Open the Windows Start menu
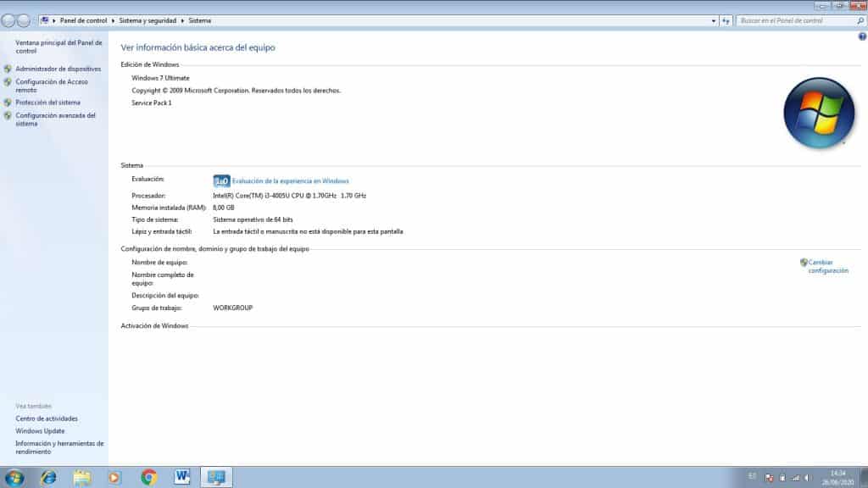Viewport: 868px width, 488px height. click(x=14, y=478)
